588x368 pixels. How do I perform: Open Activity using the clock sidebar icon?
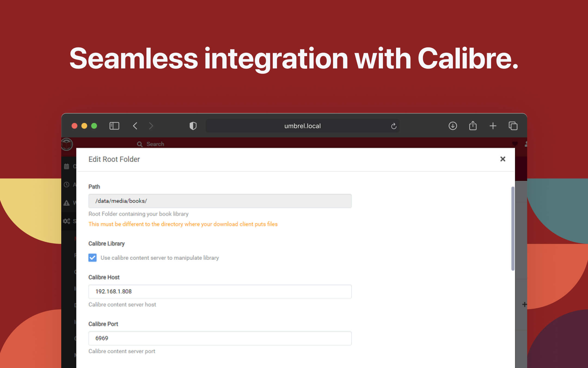[67, 185]
